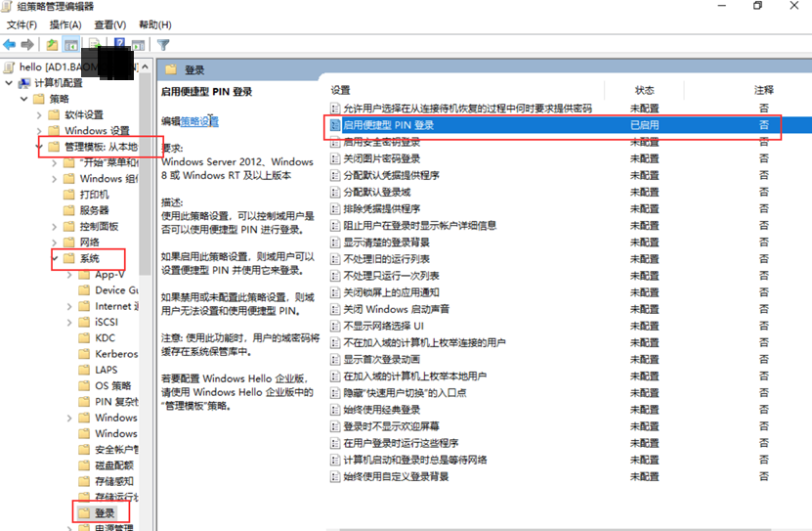Open the 查看(V) menu

(110, 23)
